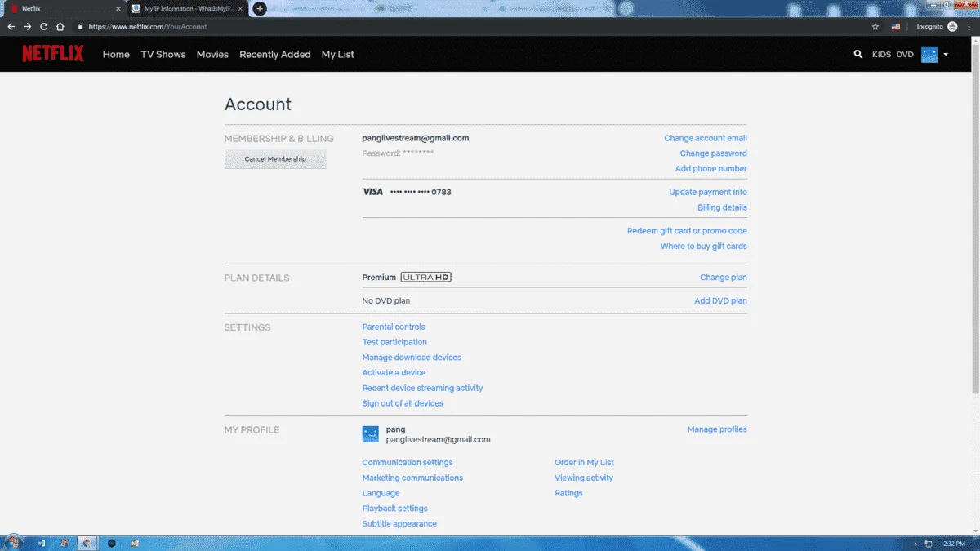Click Sign out of all devices

click(x=403, y=403)
